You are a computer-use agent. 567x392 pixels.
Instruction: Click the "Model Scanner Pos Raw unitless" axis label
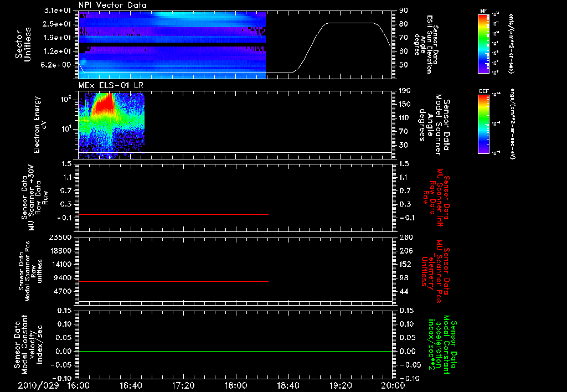(x=30, y=271)
